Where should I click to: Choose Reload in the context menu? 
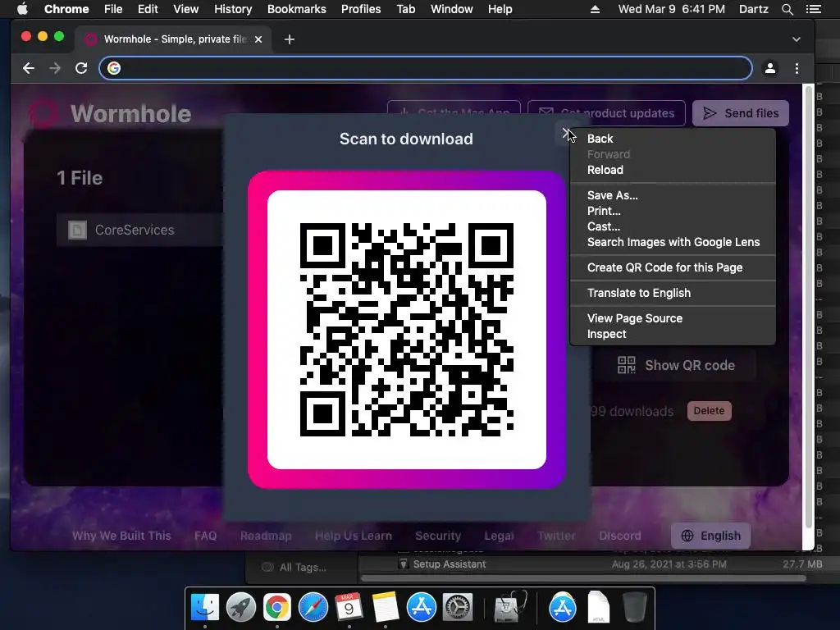pyautogui.click(x=673, y=170)
